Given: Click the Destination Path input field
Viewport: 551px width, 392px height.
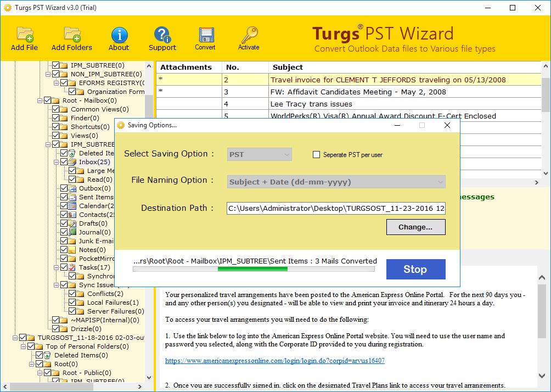Looking at the screenshot, I should point(336,209).
